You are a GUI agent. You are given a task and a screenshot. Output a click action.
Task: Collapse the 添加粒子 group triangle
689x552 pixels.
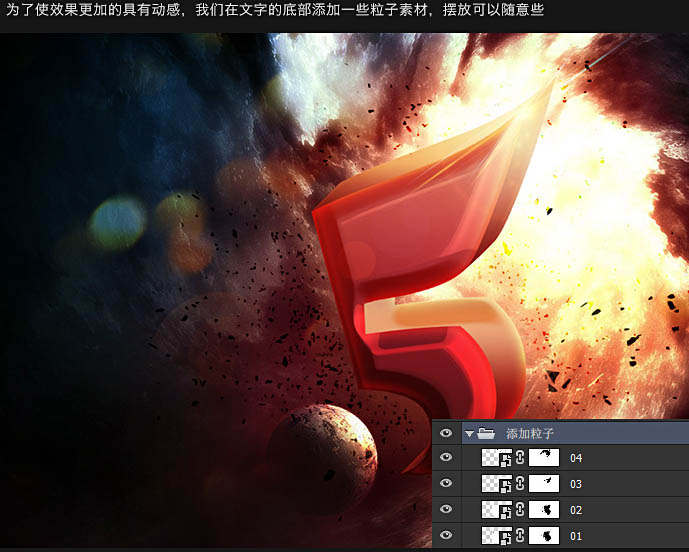(469, 434)
